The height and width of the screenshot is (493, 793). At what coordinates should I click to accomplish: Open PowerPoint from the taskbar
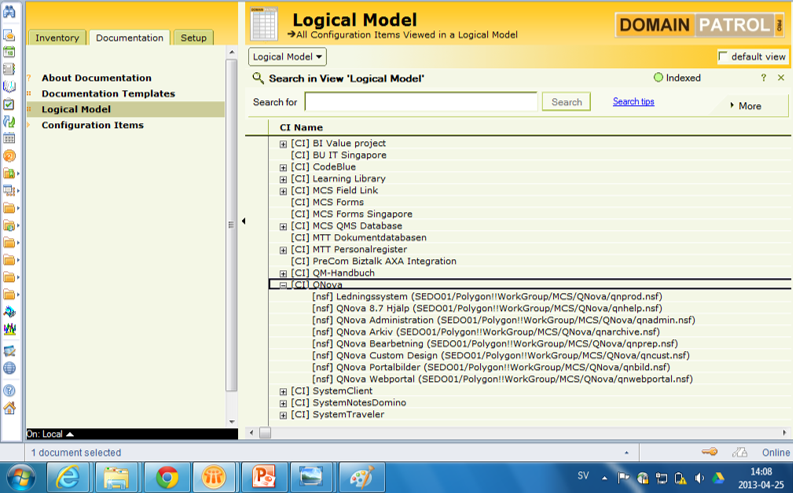pyautogui.click(x=263, y=477)
